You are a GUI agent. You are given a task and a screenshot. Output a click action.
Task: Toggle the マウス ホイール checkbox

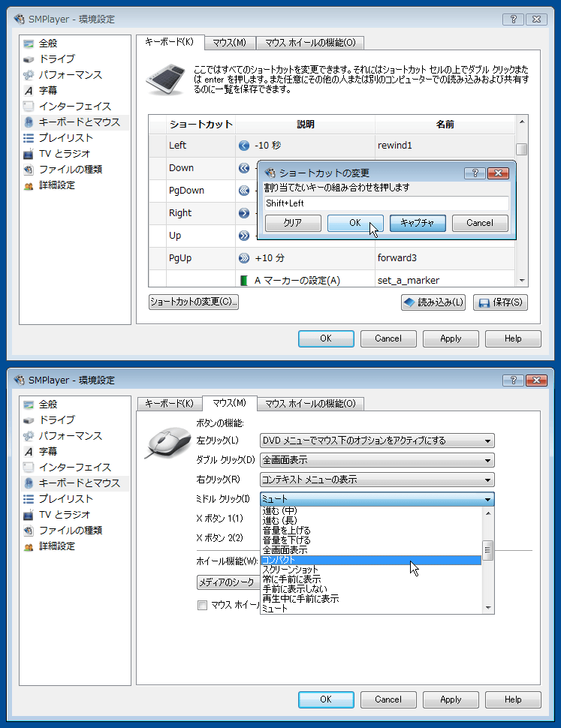[202, 605]
